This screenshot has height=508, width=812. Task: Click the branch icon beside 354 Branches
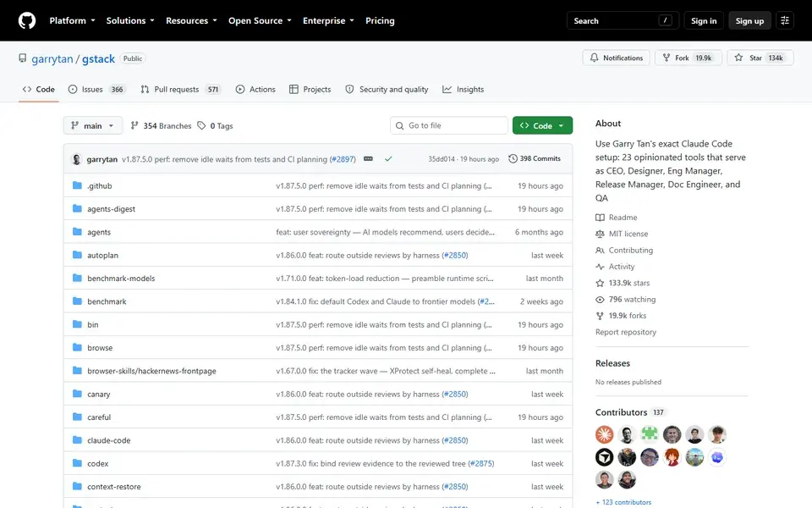click(x=134, y=125)
